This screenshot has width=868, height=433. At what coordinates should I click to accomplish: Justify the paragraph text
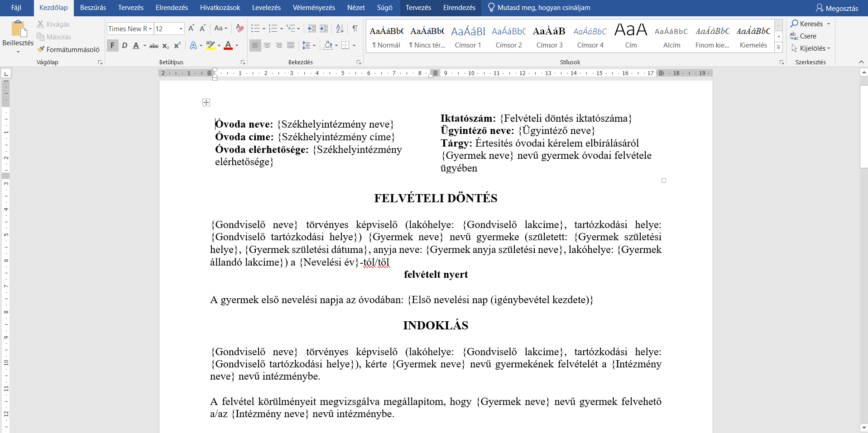291,46
